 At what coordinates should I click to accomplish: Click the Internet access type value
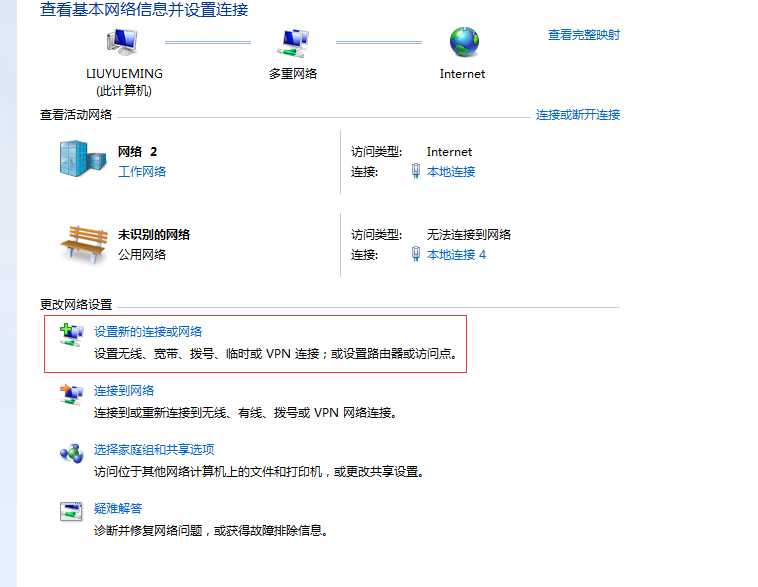pyautogui.click(x=449, y=151)
